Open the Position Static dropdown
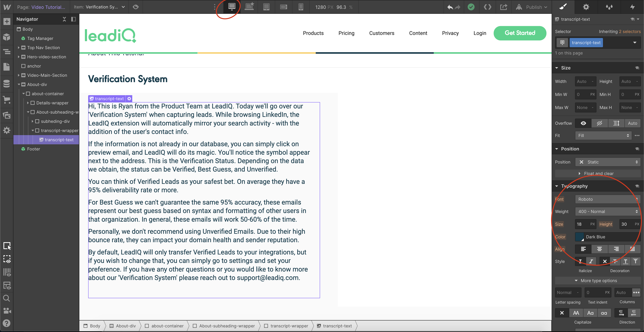Image resolution: width=644 pixels, height=332 pixels. pos(608,162)
